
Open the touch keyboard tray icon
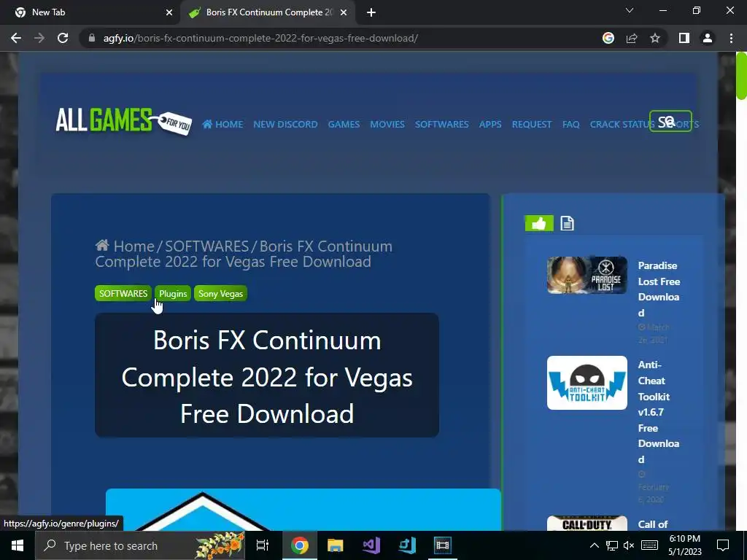(649, 545)
